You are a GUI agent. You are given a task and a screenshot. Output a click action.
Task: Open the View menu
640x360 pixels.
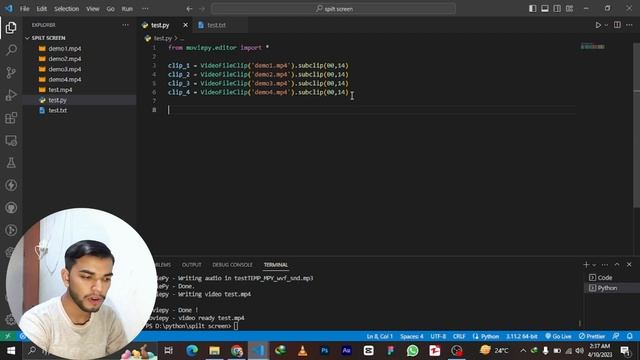coord(93,9)
